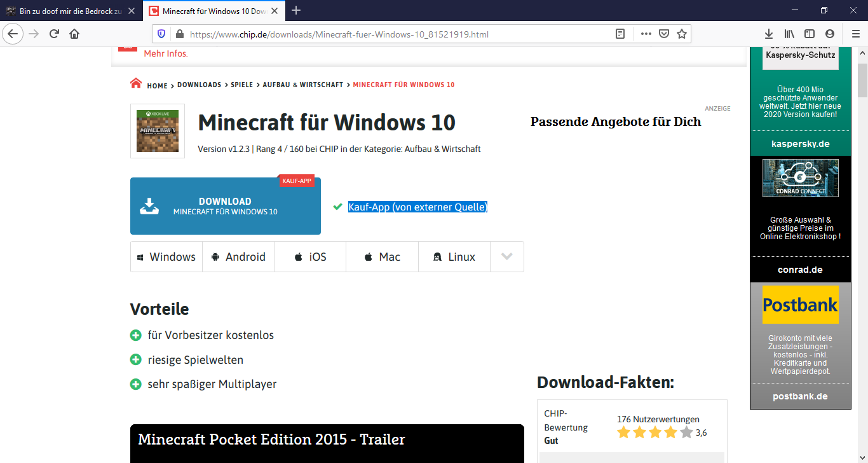Reload the current page

pyautogui.click(x=54, y=34)
